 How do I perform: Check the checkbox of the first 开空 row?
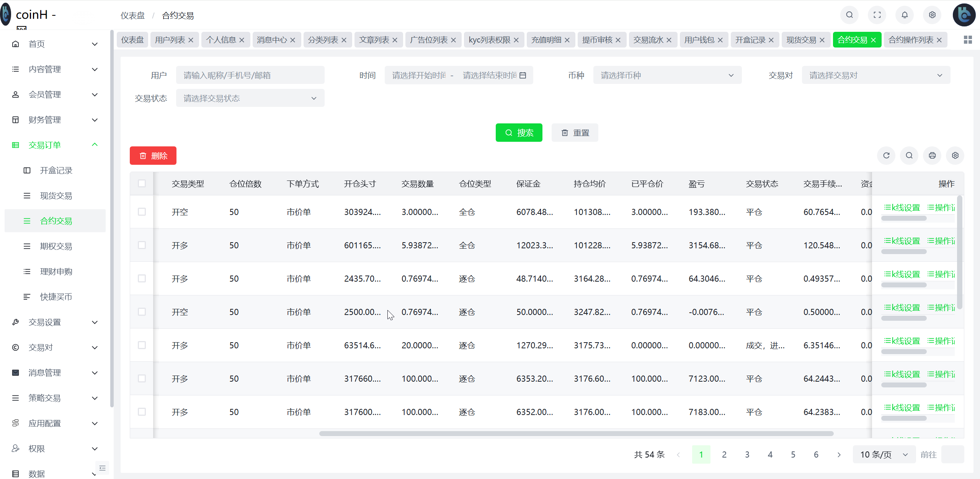(142, 212)
